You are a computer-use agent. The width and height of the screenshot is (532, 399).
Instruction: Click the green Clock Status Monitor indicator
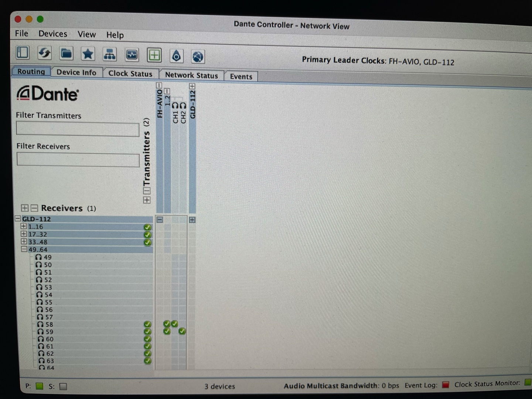pyautogui.click(x=528, y=382)
